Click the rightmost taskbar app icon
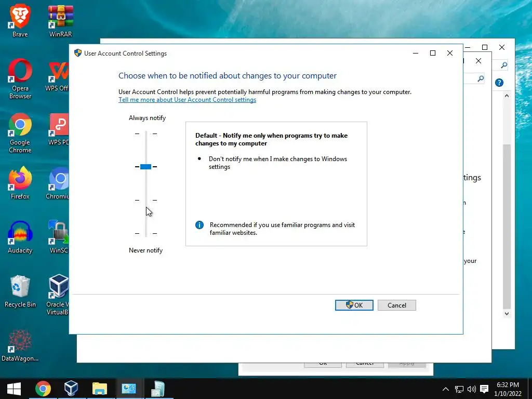 click(x=157, y=389)
